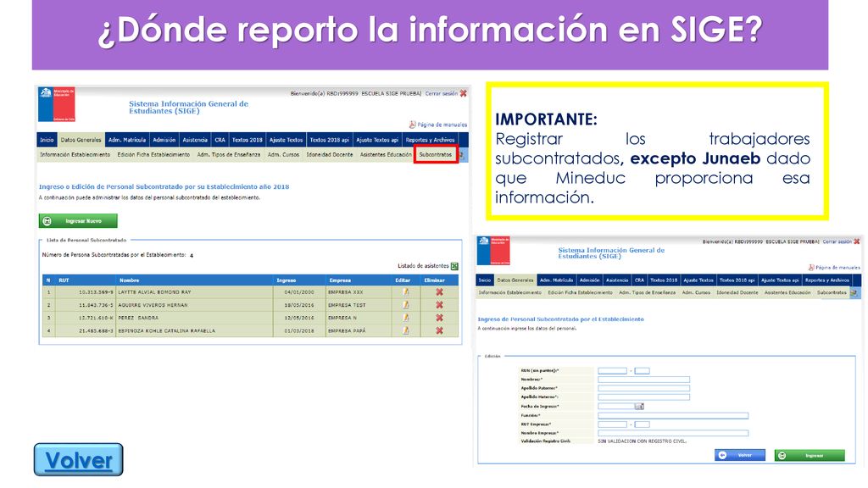868x488 pixels.
Task: Select Datos Generales tab in right window
Action: (x=515, y=280)
